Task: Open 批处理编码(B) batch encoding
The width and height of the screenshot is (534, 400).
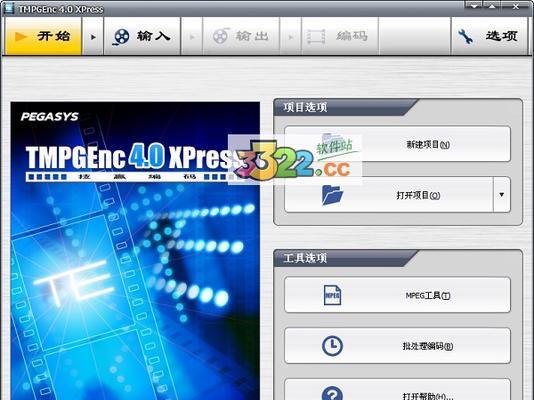Action: pyautogui.click(x=397, y=346)
